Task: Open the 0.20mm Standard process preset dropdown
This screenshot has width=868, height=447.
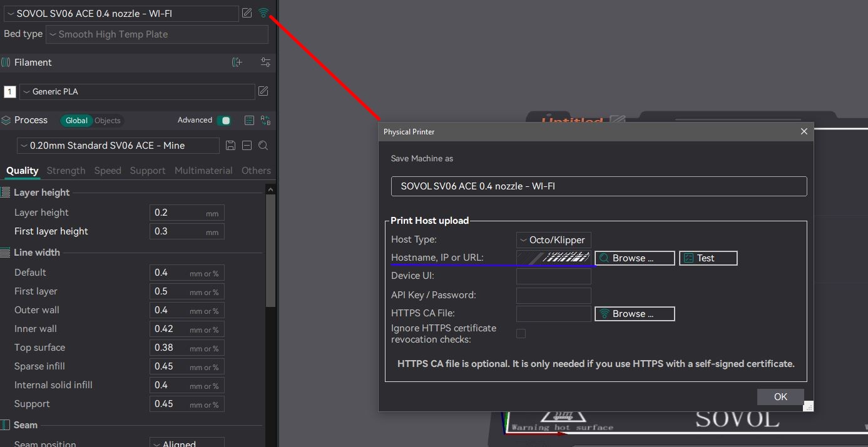Action: [x=118, y=146]
